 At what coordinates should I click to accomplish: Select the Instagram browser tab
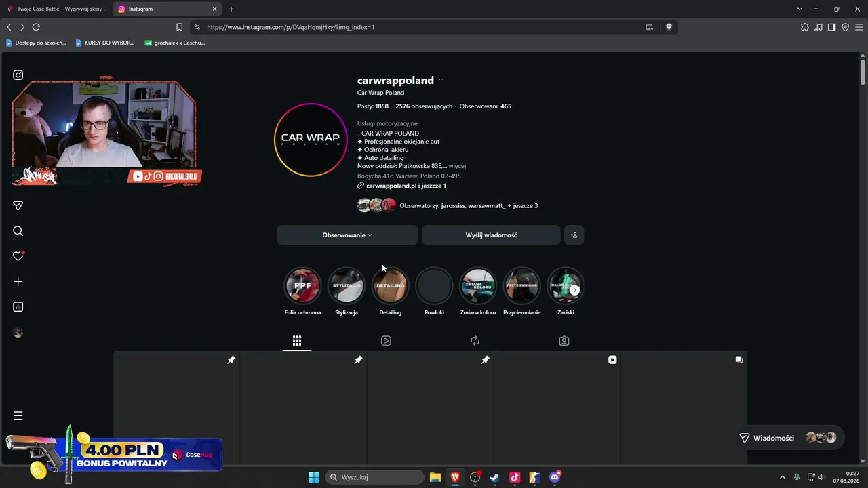click(167, 9)
